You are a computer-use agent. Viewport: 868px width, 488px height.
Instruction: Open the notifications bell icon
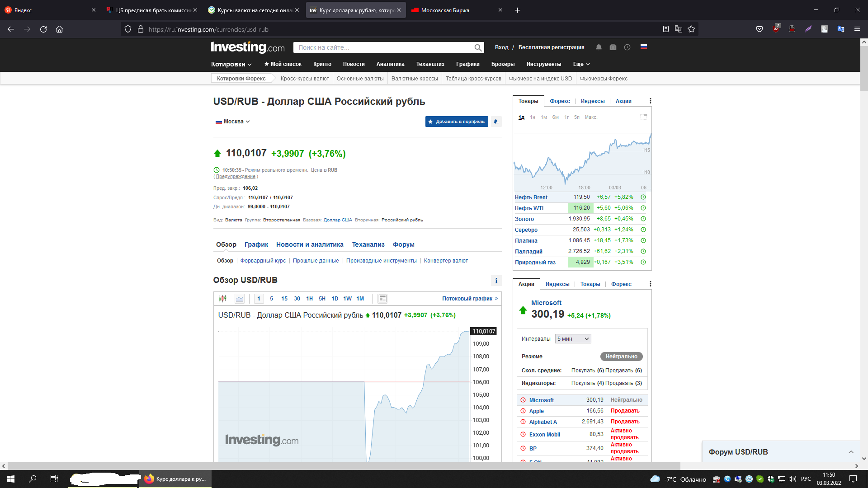599,47
